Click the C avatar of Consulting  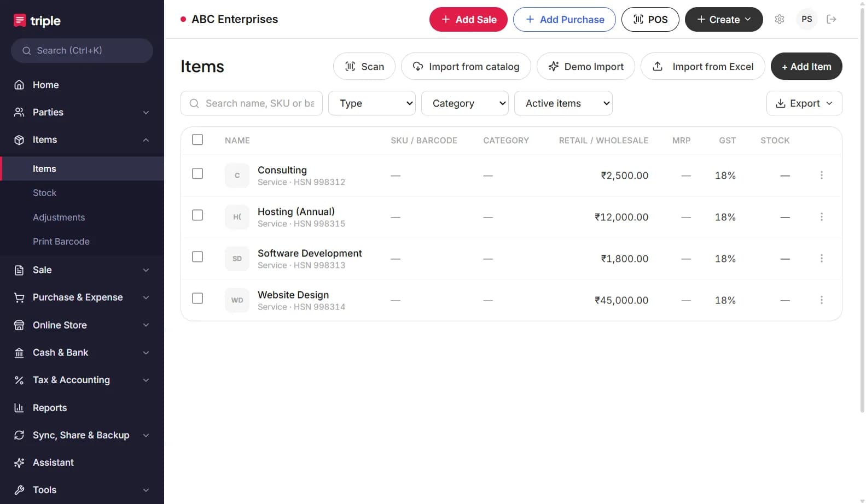tap(237, 175)
